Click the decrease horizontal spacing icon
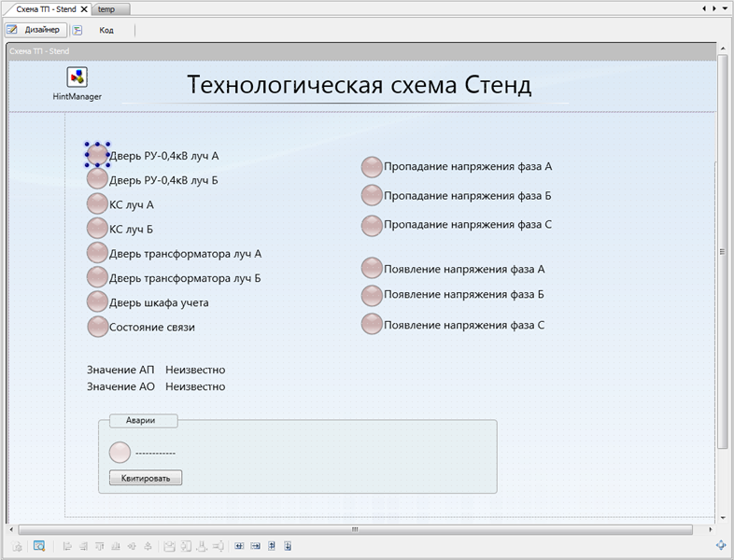 (256, 546)
